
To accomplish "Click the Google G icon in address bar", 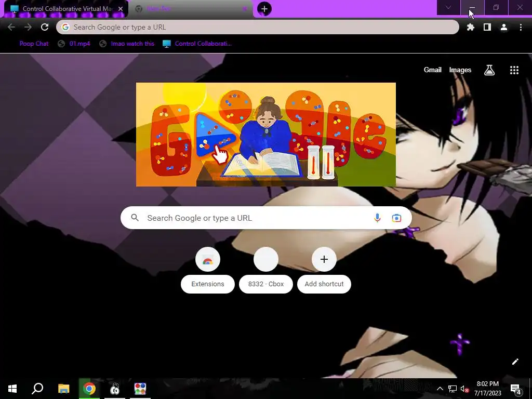I will [x=65, y=27].
